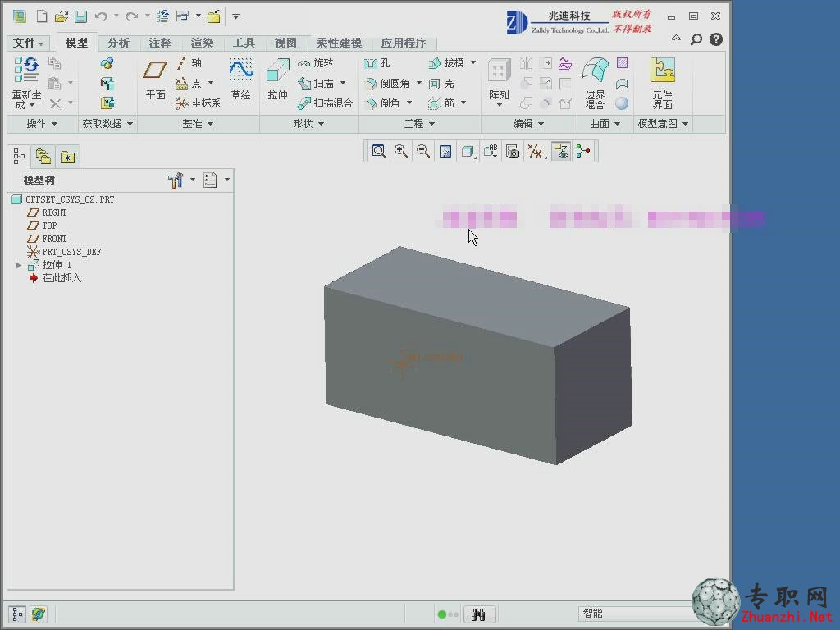Viewport: 840px width, 630px height.
Task: Select the Plane (平面) datum tool
Action: click(155, 80)
